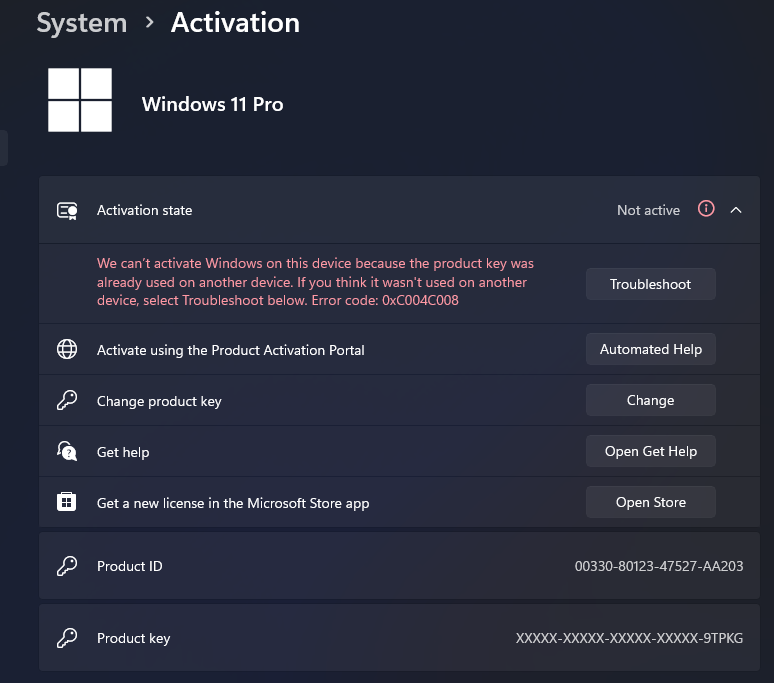
Task: Click the Product ID label
Action: pos(129,566)
